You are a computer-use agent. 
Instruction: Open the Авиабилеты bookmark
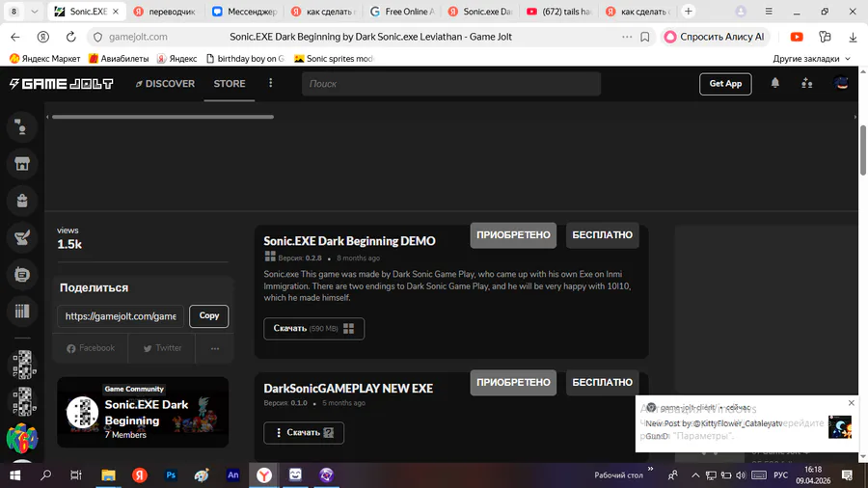[x=119, y=58]
